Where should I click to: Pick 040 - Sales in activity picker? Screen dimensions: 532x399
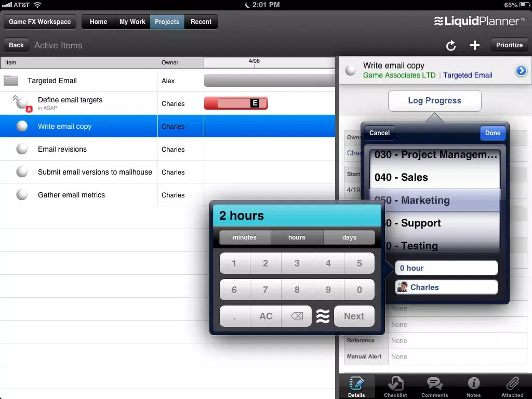[x=435, y=177]
